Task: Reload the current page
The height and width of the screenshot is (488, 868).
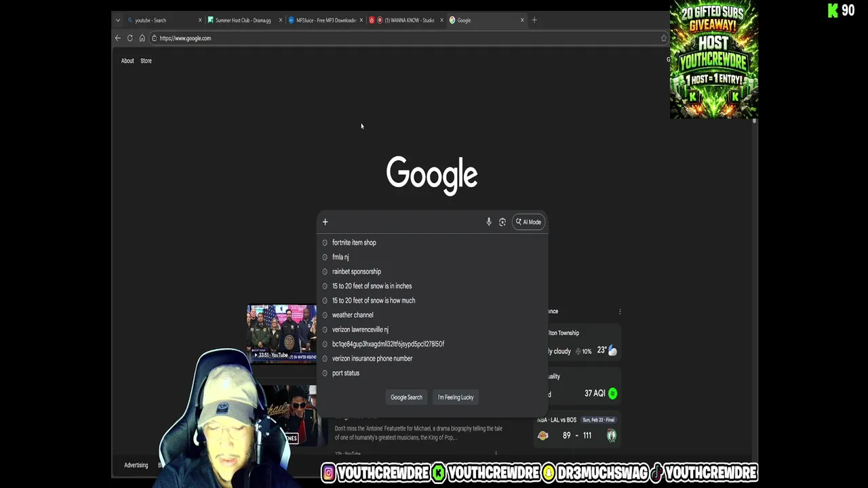Action: coord(130,38)
